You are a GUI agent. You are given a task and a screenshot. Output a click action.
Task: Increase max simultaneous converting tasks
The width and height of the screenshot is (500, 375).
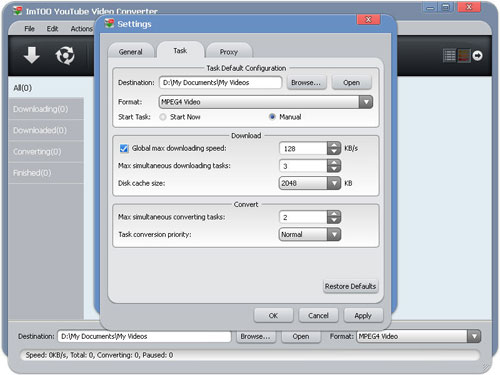click(x=334, y=214)
